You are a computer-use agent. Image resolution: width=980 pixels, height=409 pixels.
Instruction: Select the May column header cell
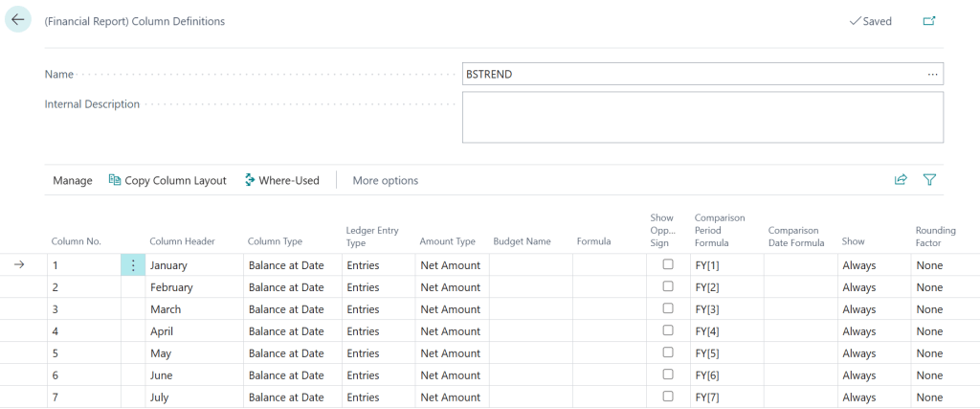pyautogui.click(x=194, y=353)
